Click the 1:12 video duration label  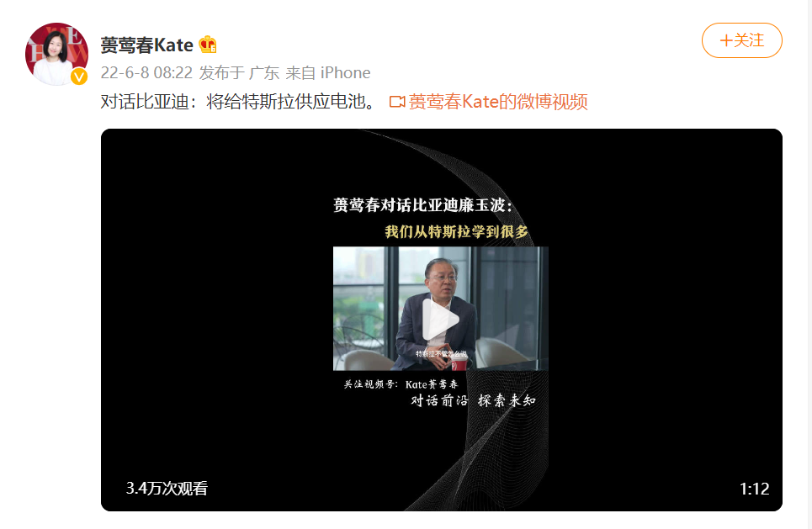pyautogui.click(x=754, y=489)
